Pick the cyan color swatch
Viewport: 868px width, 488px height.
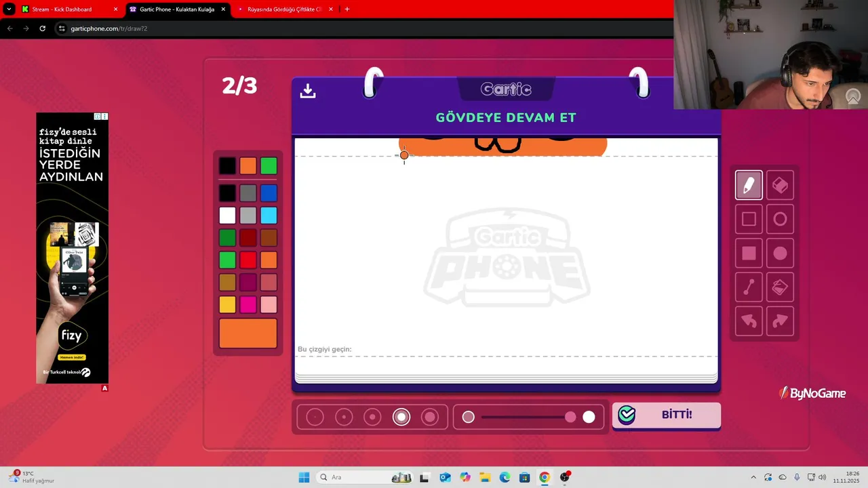(269, 216)
